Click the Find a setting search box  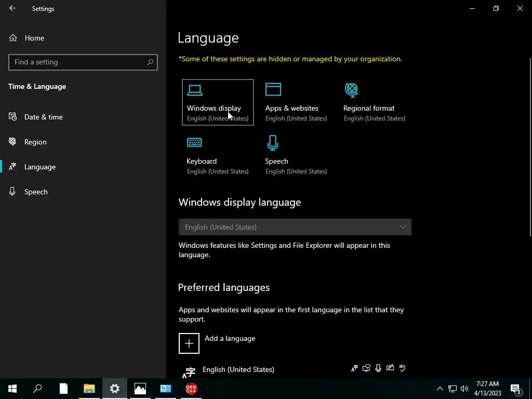click(x=83, y=62)
